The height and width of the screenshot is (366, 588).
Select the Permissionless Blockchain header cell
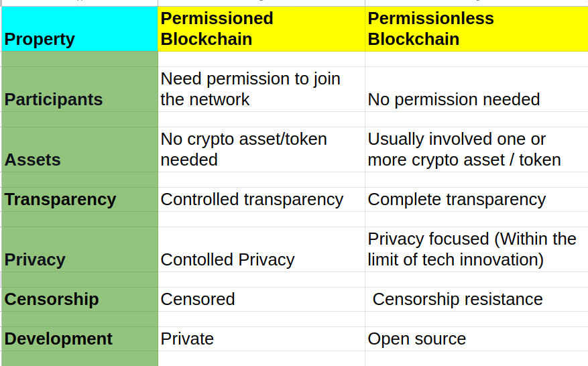476,29
